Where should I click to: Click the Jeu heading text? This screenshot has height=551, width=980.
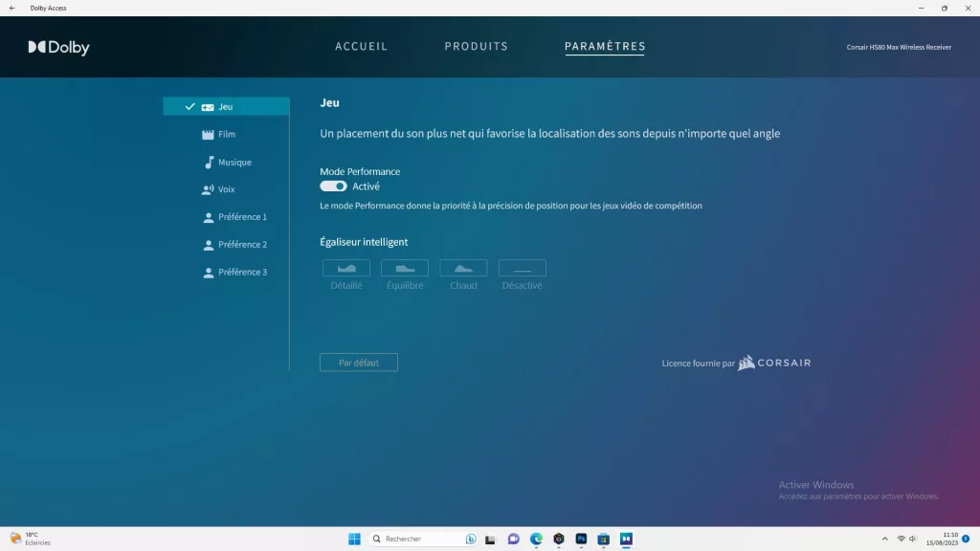pos(329,102)
